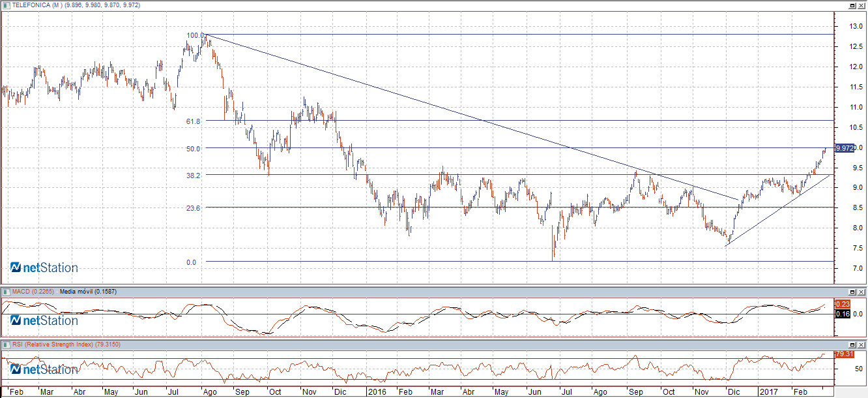Maximize the MACD indicator panel

tap(852, 291)
